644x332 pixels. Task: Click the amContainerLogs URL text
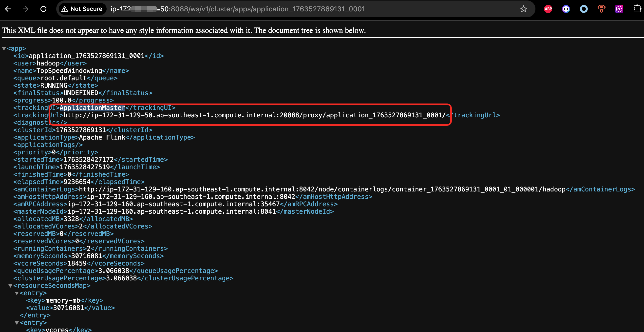(322, 189)
